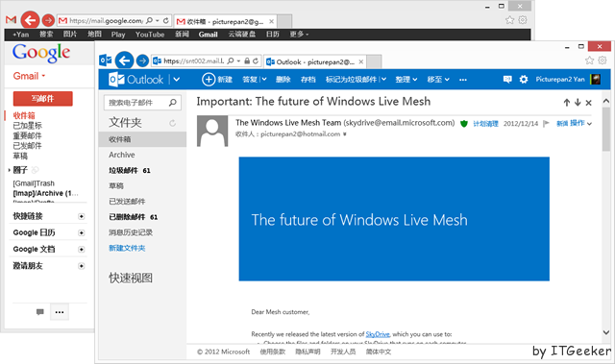
Task: Open the 标记为垃圾邮件 dropdown arrow
Action: coord(383,80)
